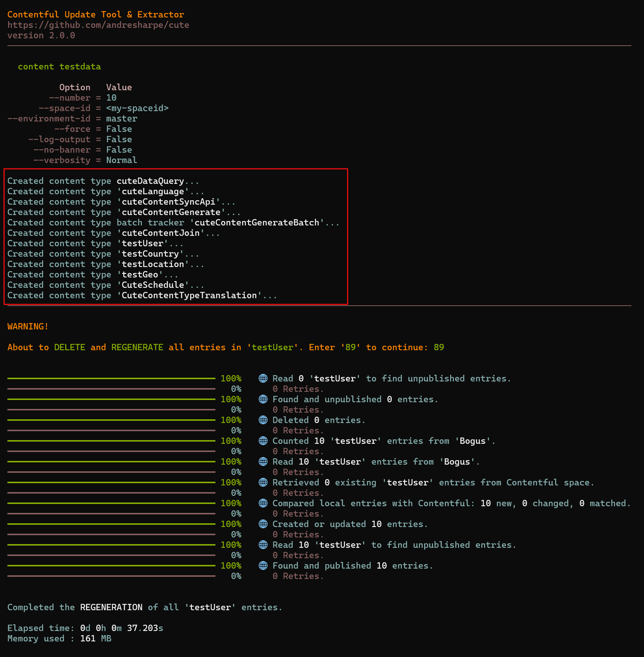Click the 'cuteContentJoin' content type line
Screen dimensions: 644x657
tap(114, 233)
